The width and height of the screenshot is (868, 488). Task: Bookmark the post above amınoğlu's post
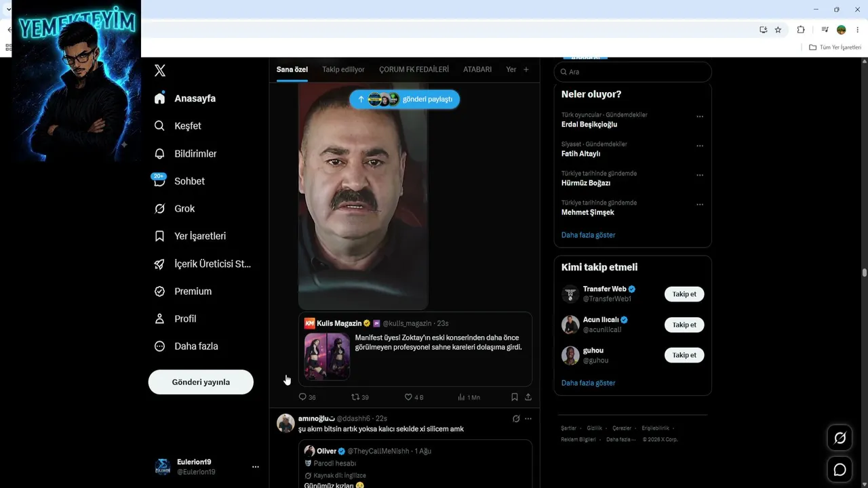pyautogui.click(x=514, y=397)
